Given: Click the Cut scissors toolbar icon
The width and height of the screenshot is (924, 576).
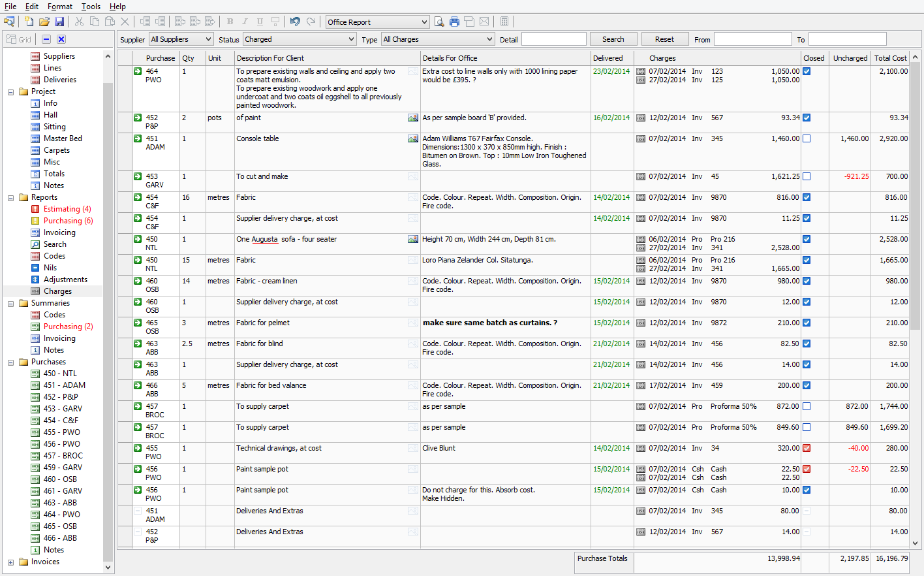Looking at the screenshot, I should coord(79,22).
